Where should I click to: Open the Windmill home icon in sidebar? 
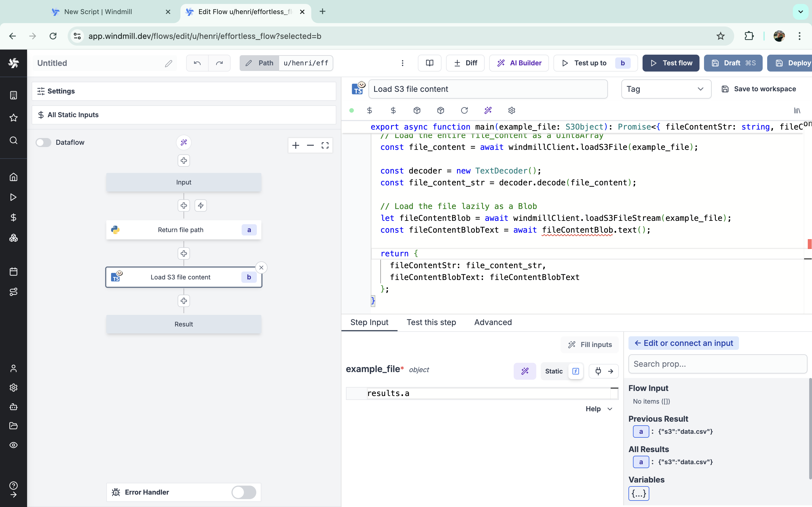14,177
